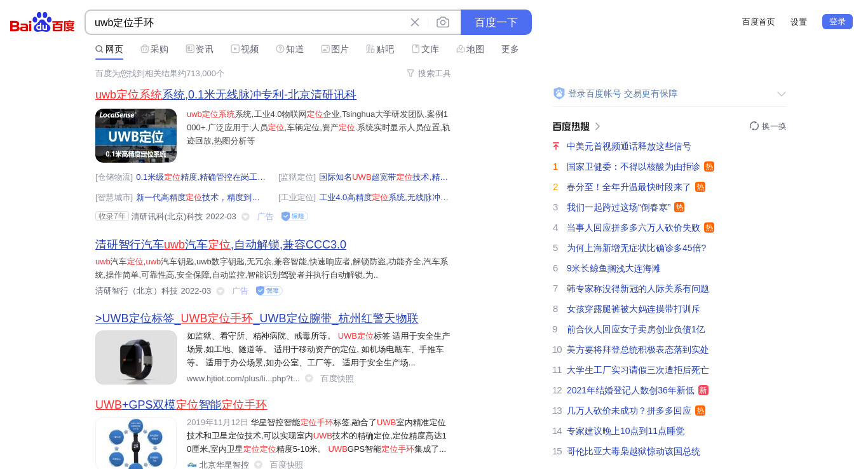Click the search tools filter icon
The height and width of the screenshot is (469, 868).
point(410,73)
